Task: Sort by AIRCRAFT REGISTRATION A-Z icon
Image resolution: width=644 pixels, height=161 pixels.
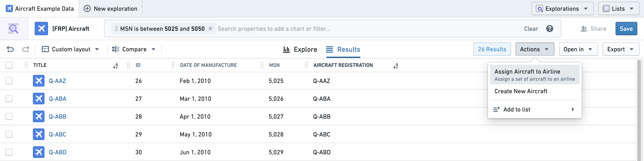Action: (396, 66)
